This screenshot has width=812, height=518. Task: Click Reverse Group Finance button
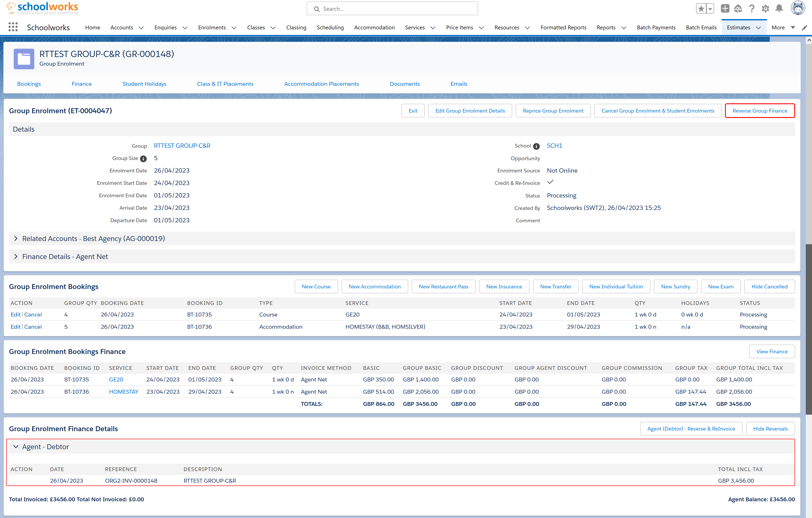759,111
